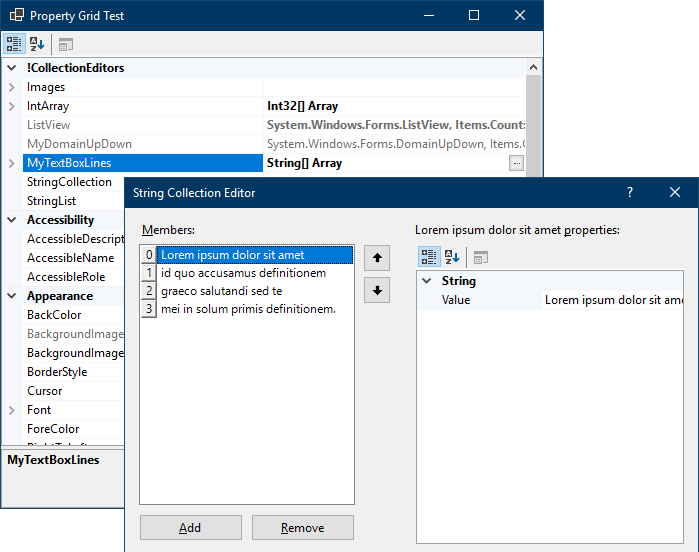Click the Property Grid Test window app icon

point(17,15)
